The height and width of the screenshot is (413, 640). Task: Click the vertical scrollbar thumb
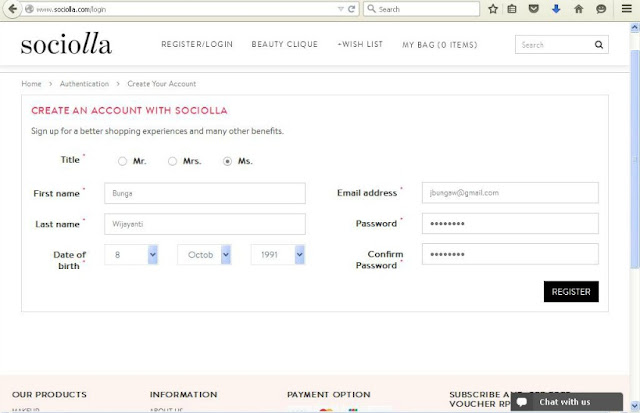[x=635, y=159]
